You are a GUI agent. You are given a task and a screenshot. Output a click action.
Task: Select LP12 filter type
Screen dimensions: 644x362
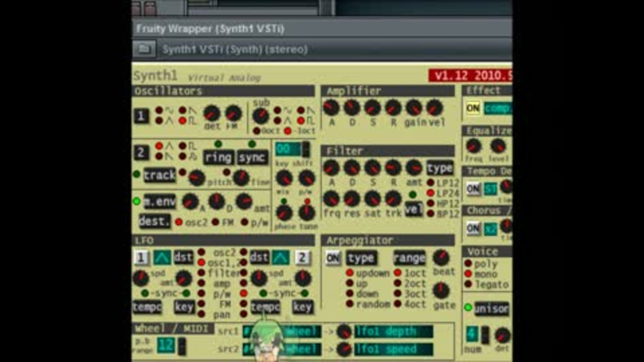click(x=431, y=182)
